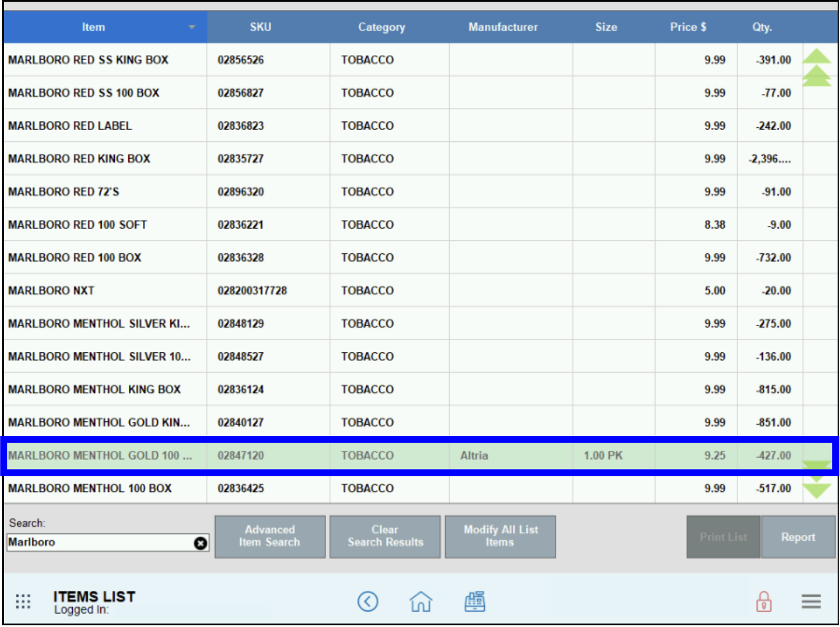This screenshot has width=840, height=627.
Task: Click the ITEMS LIST title
Action: pos(94,597)
